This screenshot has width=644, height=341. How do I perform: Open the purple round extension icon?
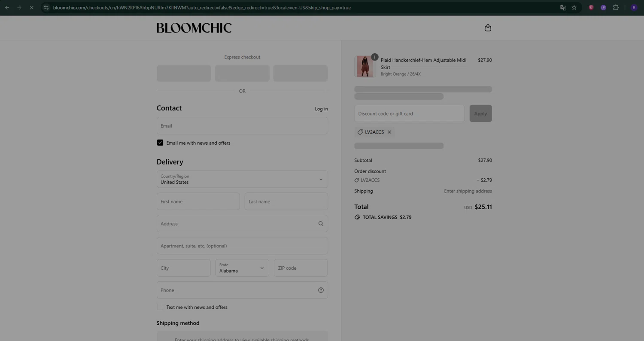pos(603,7)
